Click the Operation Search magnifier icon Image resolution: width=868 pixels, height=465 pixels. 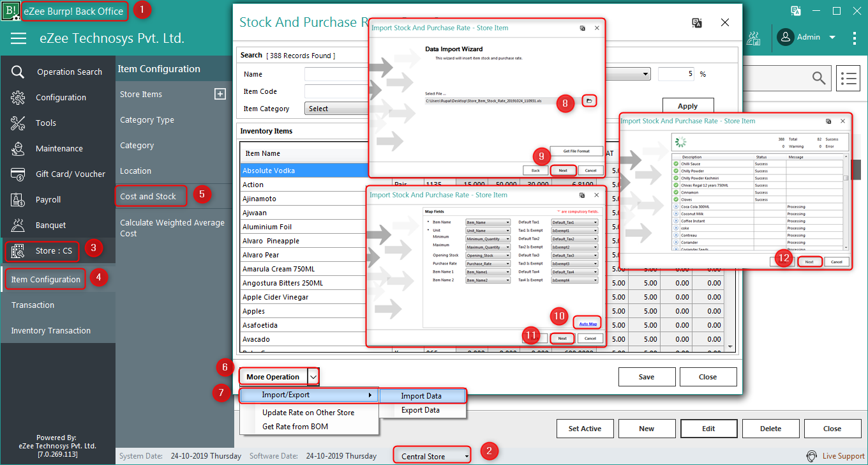pyautogui.click(x=18, y=72)
